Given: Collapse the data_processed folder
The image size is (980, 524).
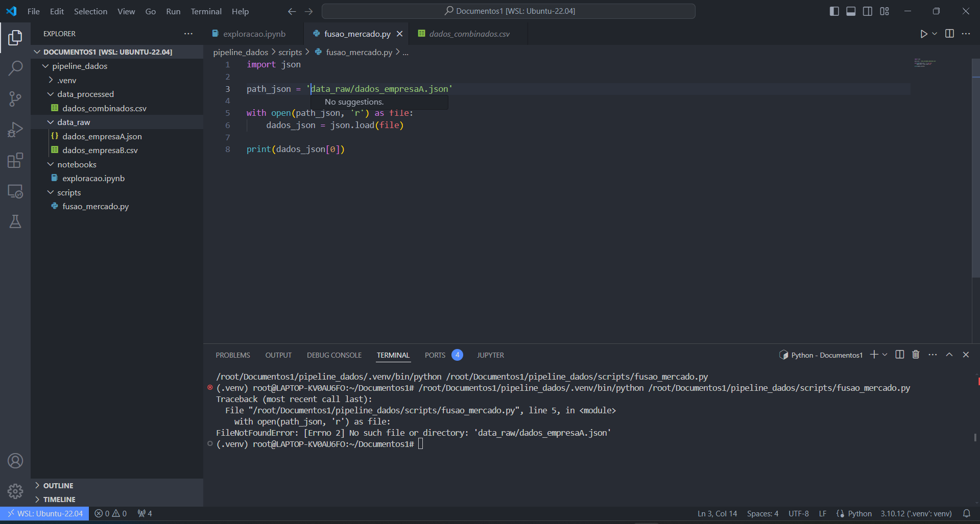Looking at the screenshot, I should click(51, 94).
